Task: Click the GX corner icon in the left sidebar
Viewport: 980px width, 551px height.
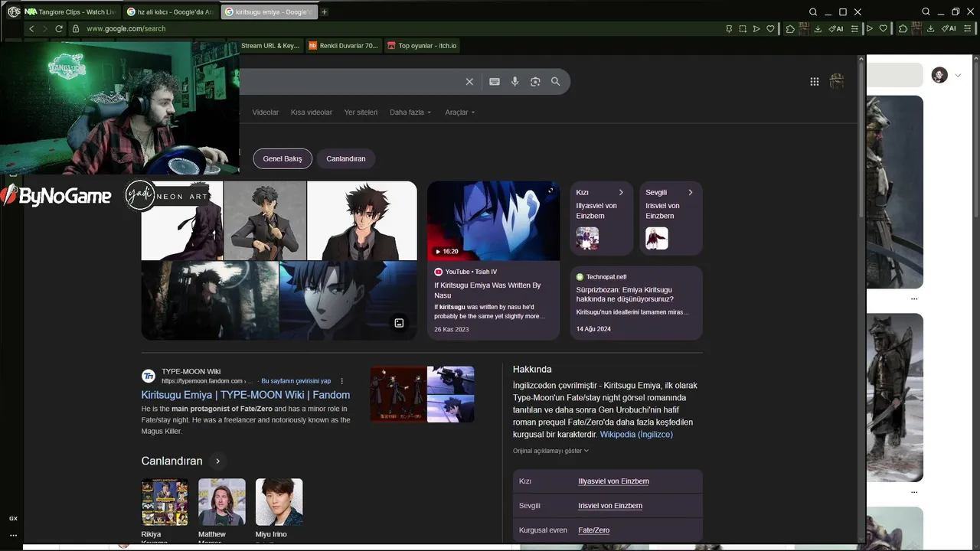Action: click(13, 518)
